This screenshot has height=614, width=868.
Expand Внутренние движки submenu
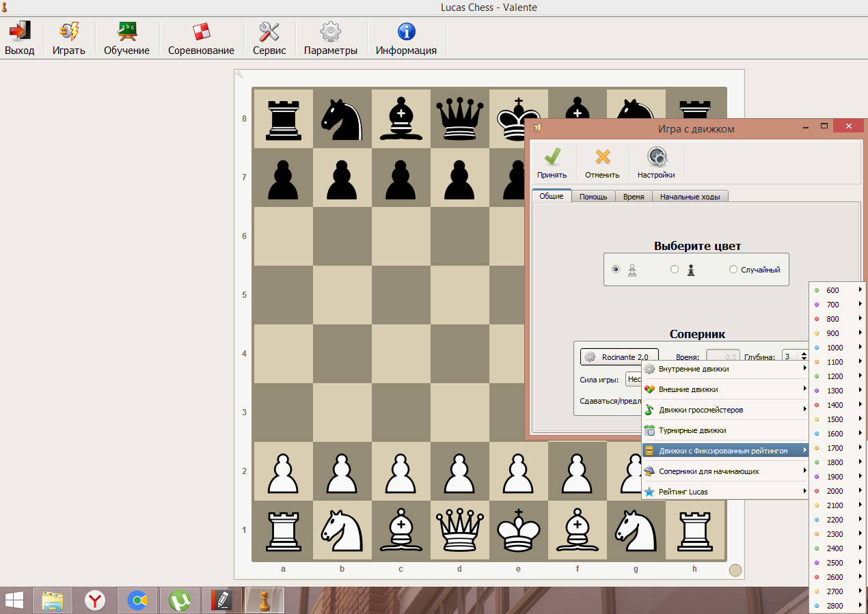[724, 369]
